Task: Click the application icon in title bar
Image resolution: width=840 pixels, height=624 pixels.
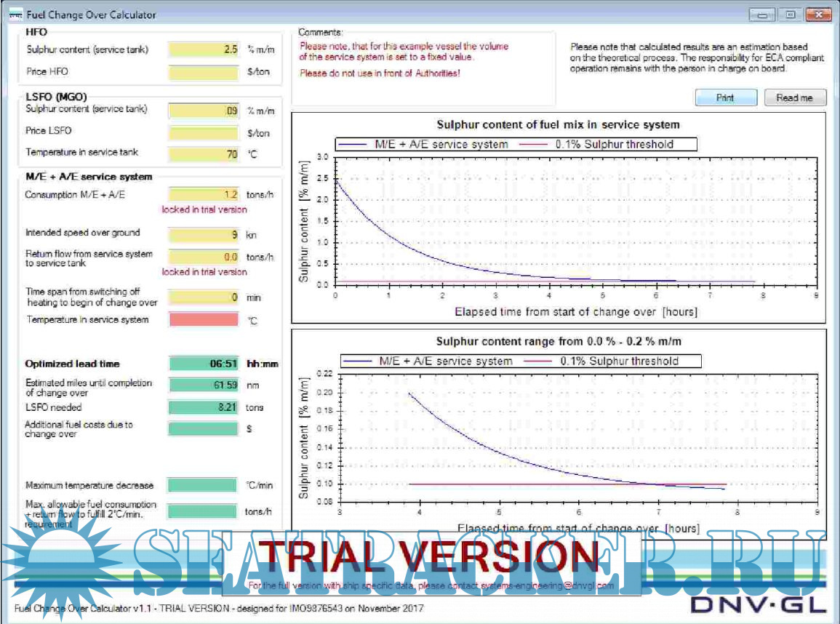Action: click(x=15, y=15)
